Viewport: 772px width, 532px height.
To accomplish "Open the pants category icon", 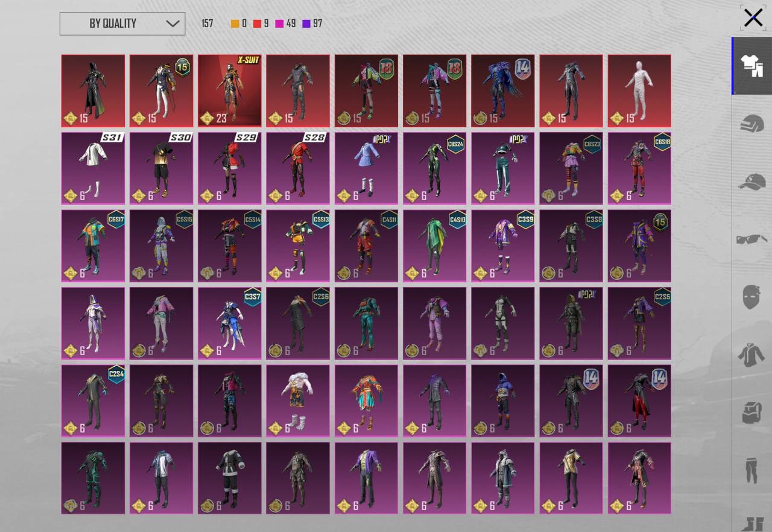I will pyautogui.click(x=751, y=470).
